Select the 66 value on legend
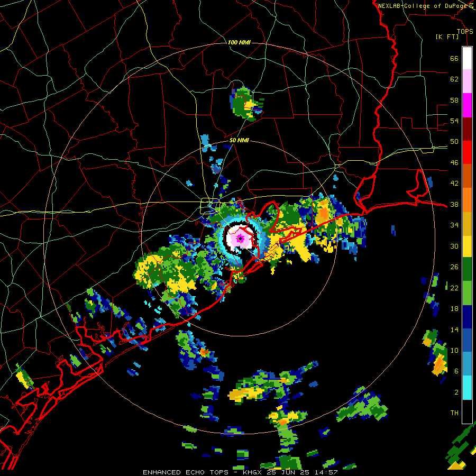 pos(454,58)
